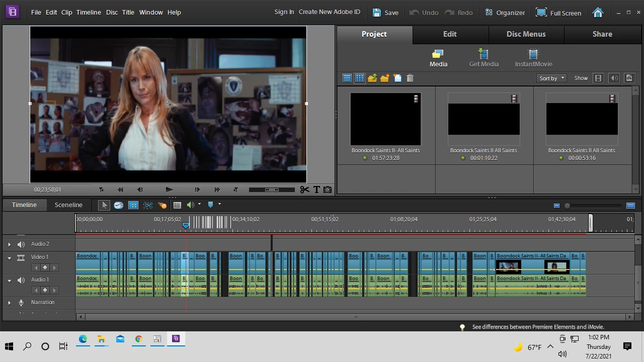644x362 pixels.
Task: Switch media panel to list view
Action: click(x=347, y=78)
